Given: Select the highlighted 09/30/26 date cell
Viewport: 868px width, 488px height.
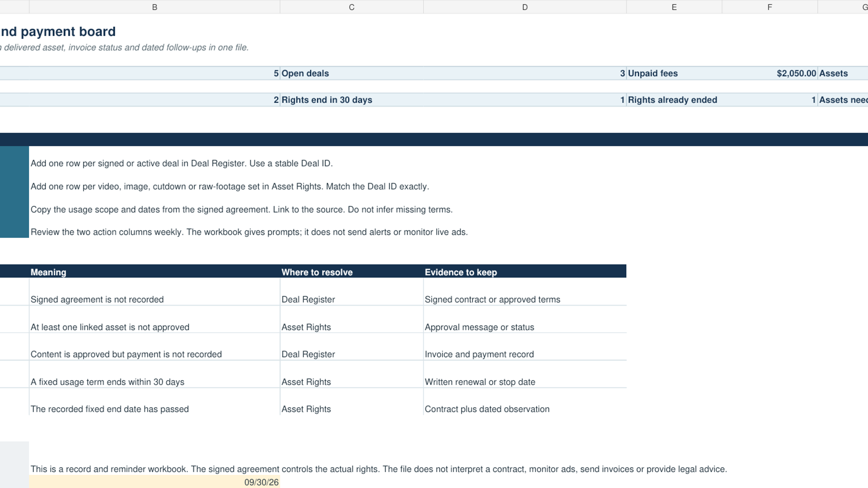Looking at the screenshot, I should (155, 482).
